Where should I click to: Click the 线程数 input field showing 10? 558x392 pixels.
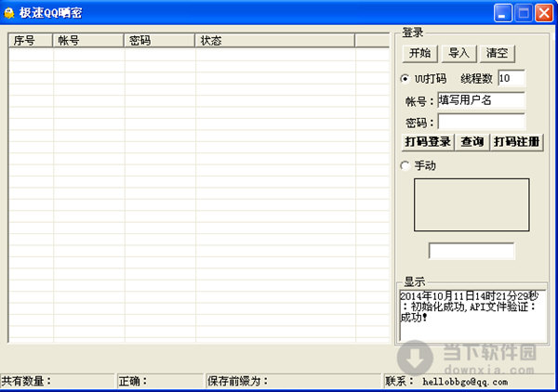coord(511,78)
